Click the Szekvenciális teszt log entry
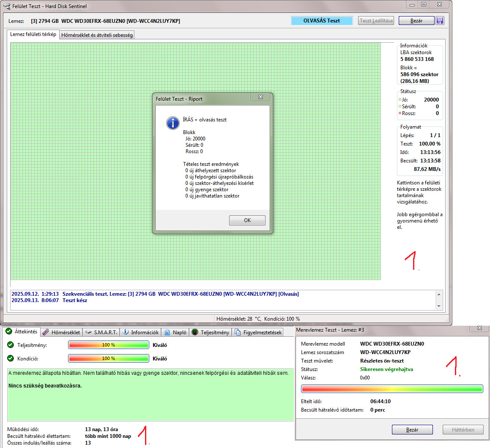 155,294
